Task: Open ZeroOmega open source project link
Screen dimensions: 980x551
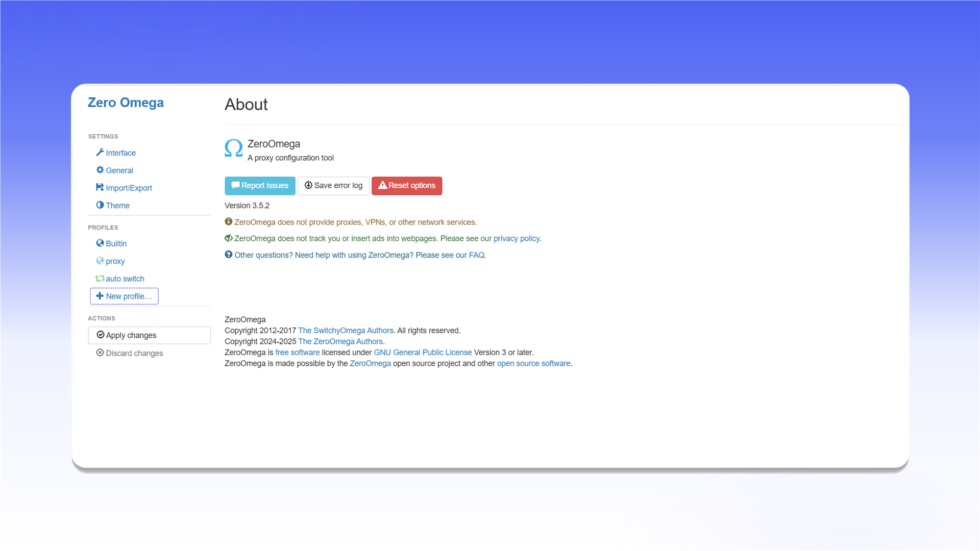Action: tap(370, 363)
